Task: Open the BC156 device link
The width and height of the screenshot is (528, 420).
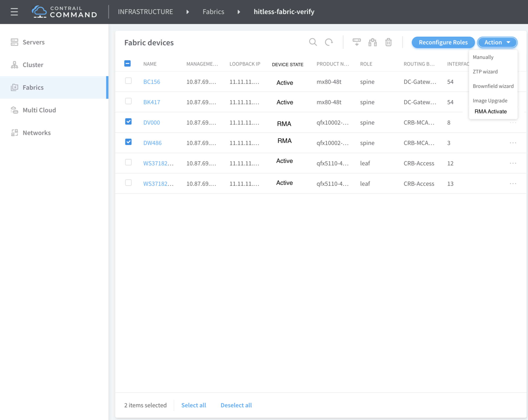Action: [152, 82]
